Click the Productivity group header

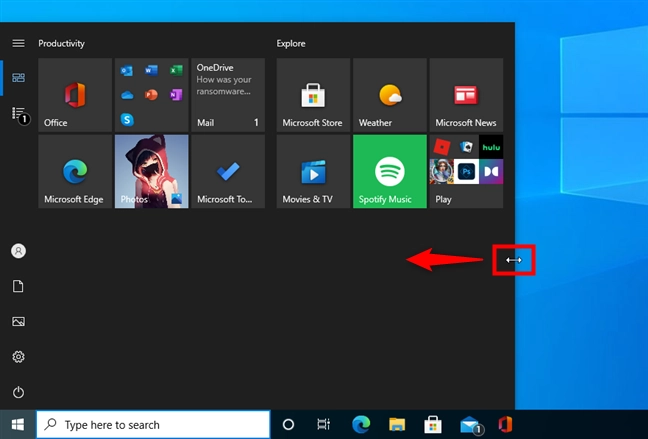pos(62,43)
